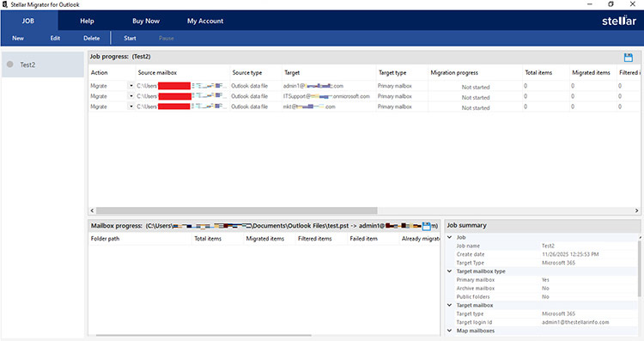644x341 pixels.
Task: Click the Job summary vertical scrollbar
Action: point(639,269)
